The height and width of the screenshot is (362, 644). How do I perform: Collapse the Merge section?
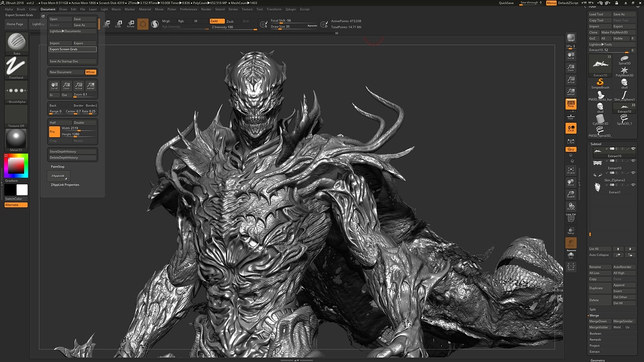(594, 315)
